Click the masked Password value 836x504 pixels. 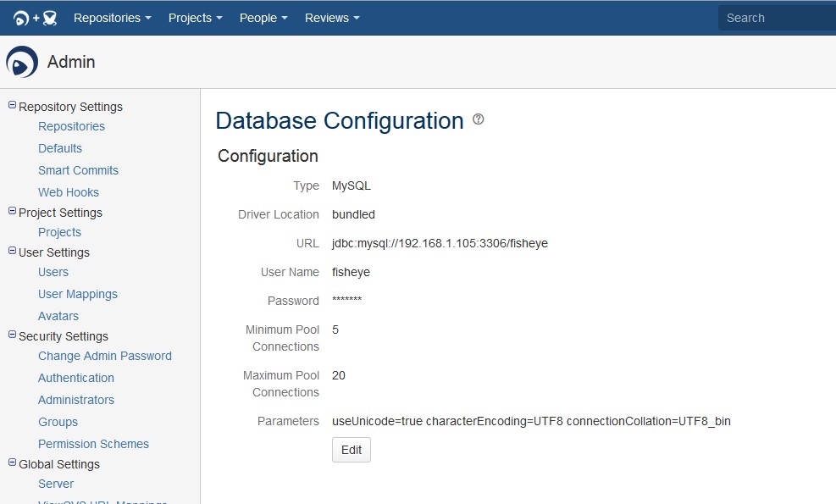(347, 299)
